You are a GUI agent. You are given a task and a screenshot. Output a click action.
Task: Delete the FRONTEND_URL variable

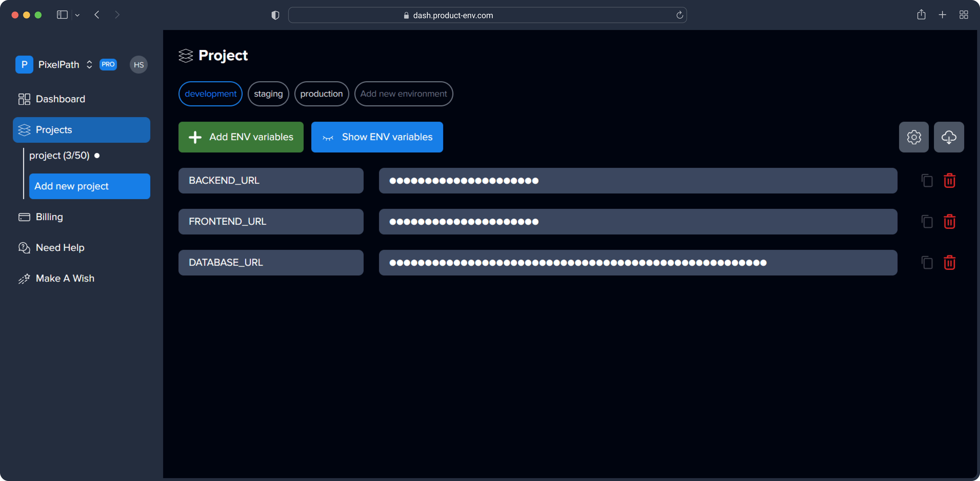950,222
